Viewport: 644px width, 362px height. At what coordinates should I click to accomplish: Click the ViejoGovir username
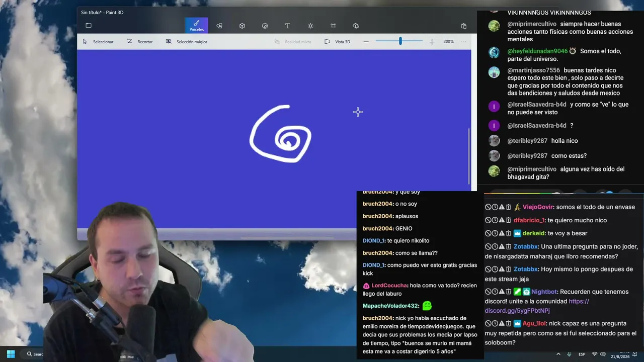[538, 207]
